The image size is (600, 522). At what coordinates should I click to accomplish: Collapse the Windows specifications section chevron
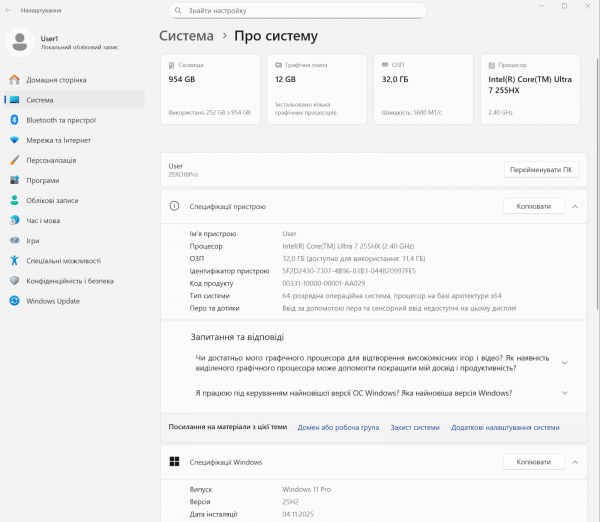pos(574,462)
